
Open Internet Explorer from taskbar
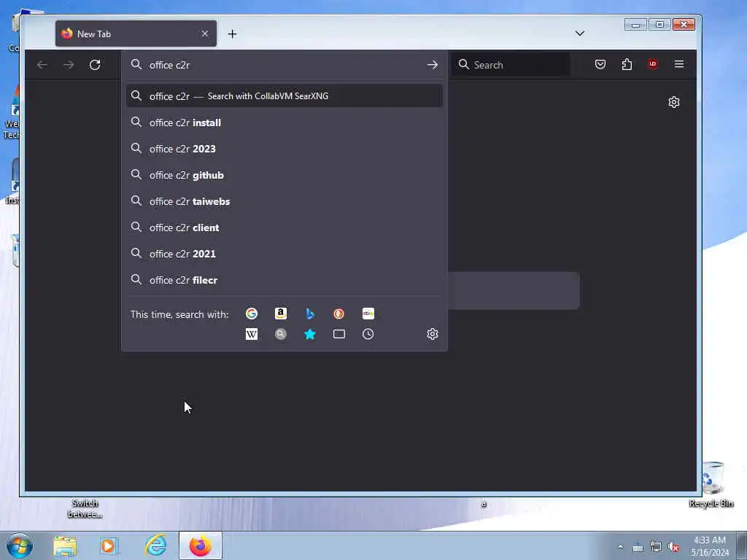(x=156, y=545)
